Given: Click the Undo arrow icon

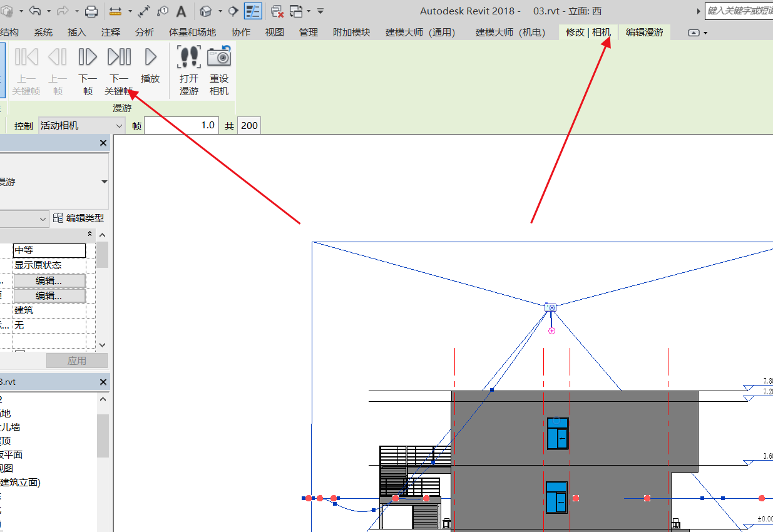Looking at the screenshot, I should tap(35, 11).
